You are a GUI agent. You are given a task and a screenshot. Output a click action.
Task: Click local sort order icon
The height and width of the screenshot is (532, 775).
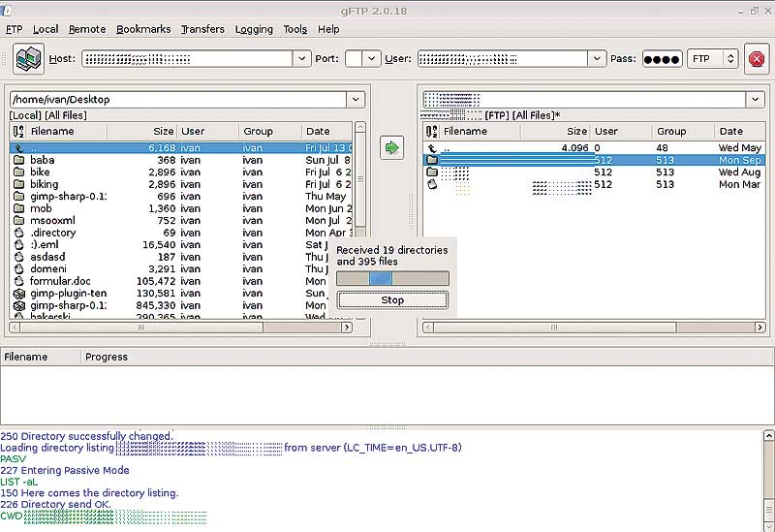tap(18, 131)
